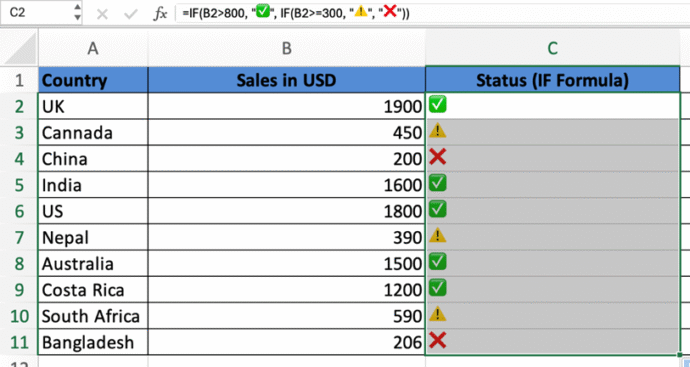Select column C header
The width and height of the screenshot is (690, 367).
click(553, 48)
